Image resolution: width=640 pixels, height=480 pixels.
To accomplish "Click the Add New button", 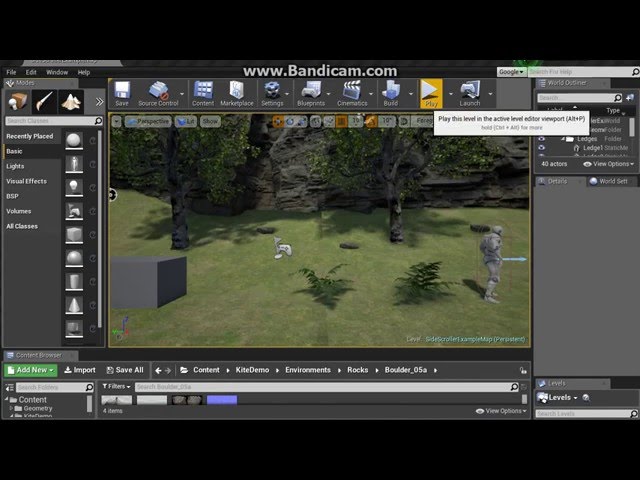I will tap(31, 370).
